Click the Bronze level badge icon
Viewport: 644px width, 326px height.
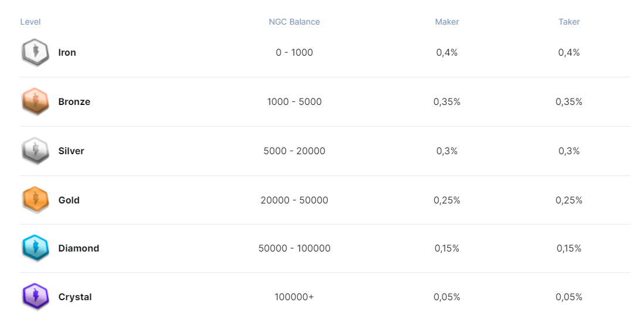pos(35,102)
